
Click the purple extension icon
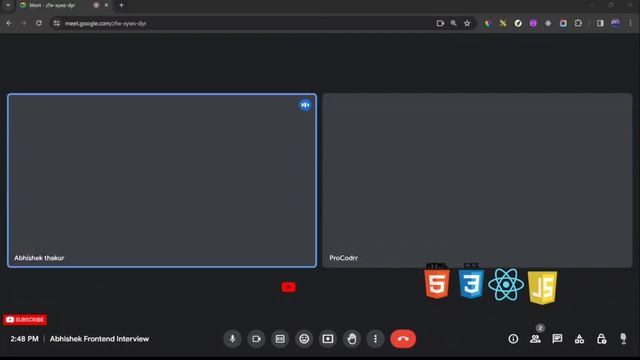point(533,23)
